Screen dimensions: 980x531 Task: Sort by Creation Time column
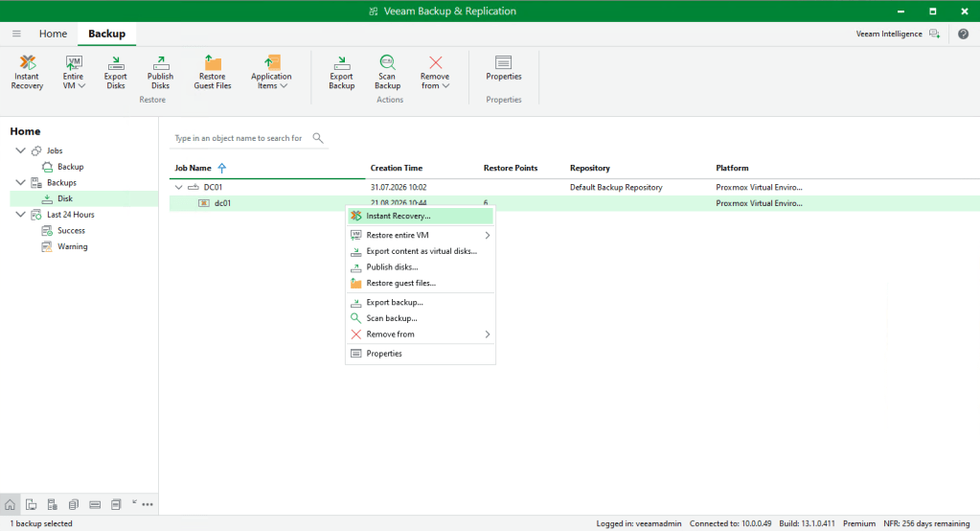pos(397,169)
